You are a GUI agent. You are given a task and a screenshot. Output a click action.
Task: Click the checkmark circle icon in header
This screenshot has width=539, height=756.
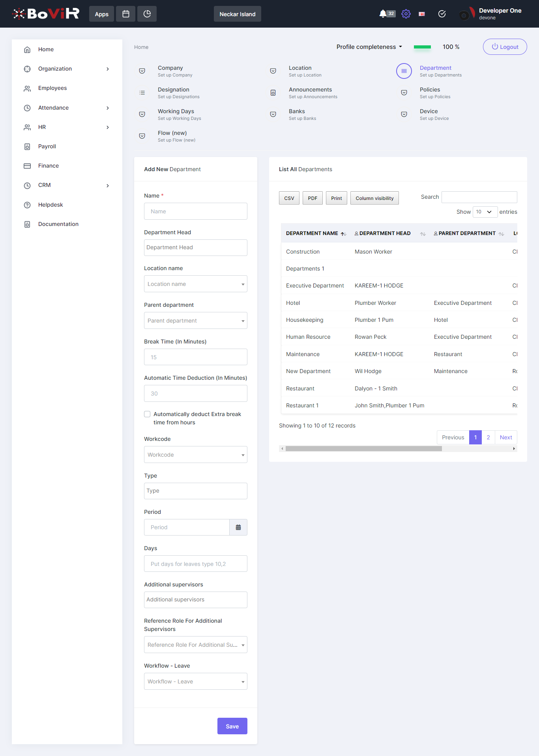click(442, 14)
